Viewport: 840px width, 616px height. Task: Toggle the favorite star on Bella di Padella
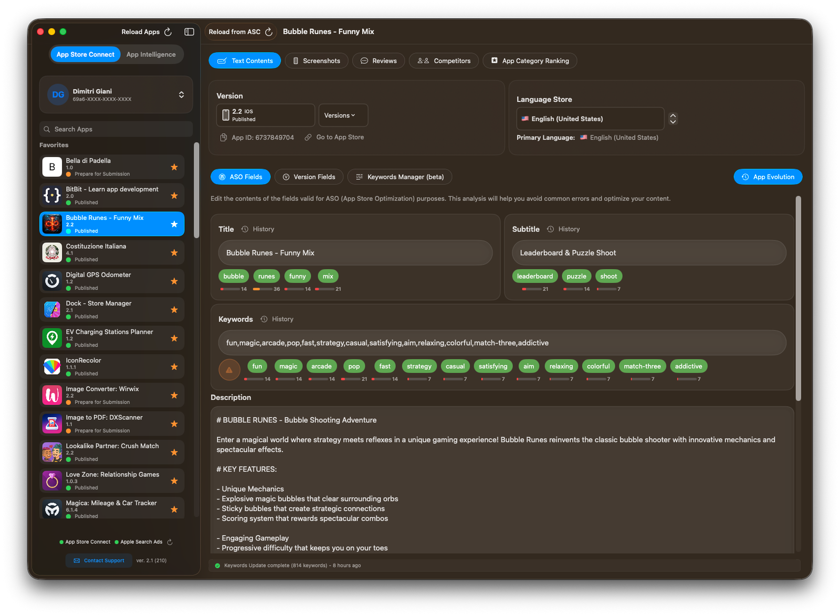[x=174, y=166]
